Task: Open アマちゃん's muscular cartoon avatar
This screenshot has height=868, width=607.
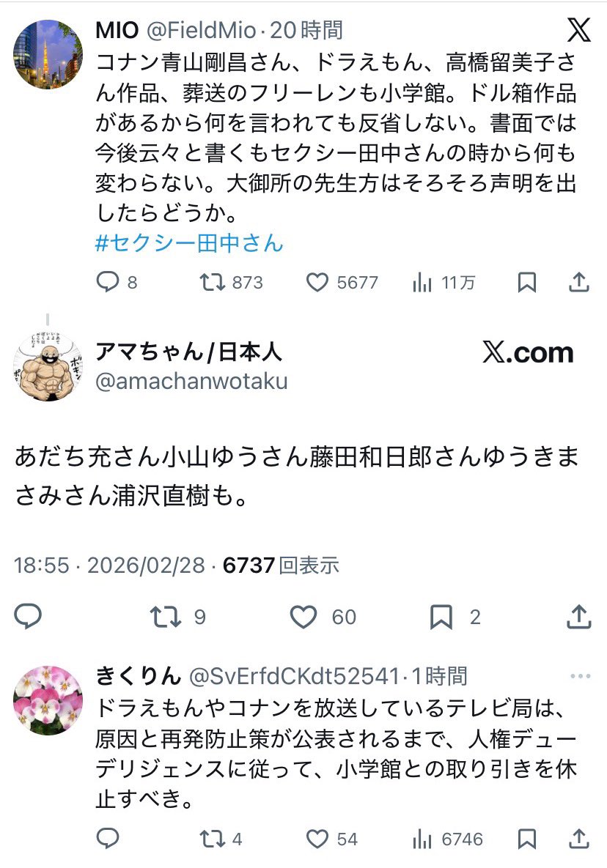Action: click(x=48, y=366)
